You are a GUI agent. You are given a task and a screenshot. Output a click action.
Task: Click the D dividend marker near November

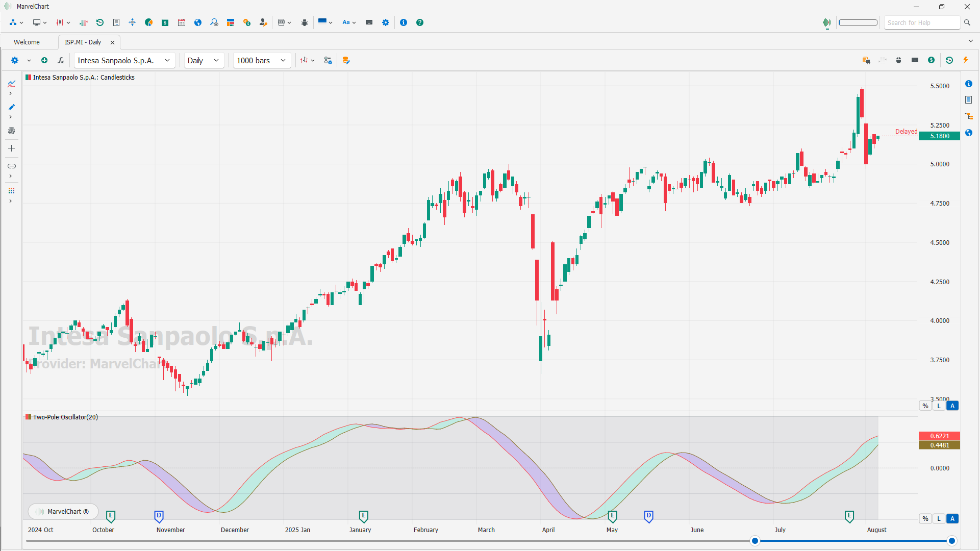[159, 516]
